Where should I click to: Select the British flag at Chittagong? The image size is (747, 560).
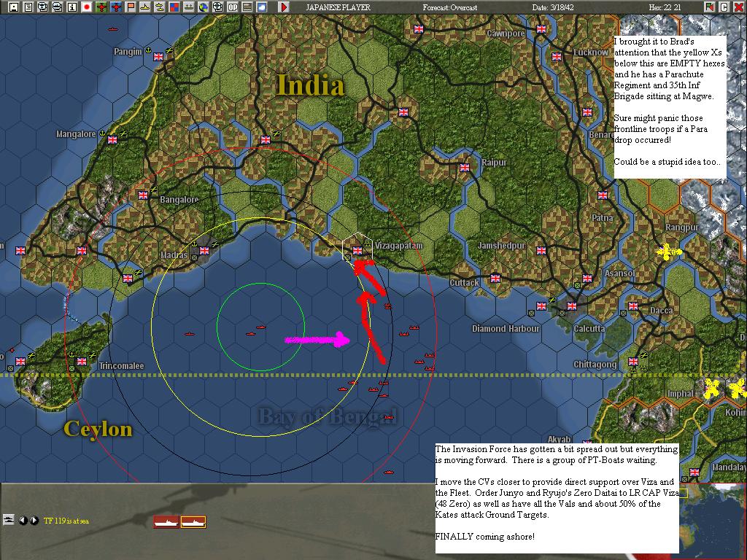tap(632, 362)
